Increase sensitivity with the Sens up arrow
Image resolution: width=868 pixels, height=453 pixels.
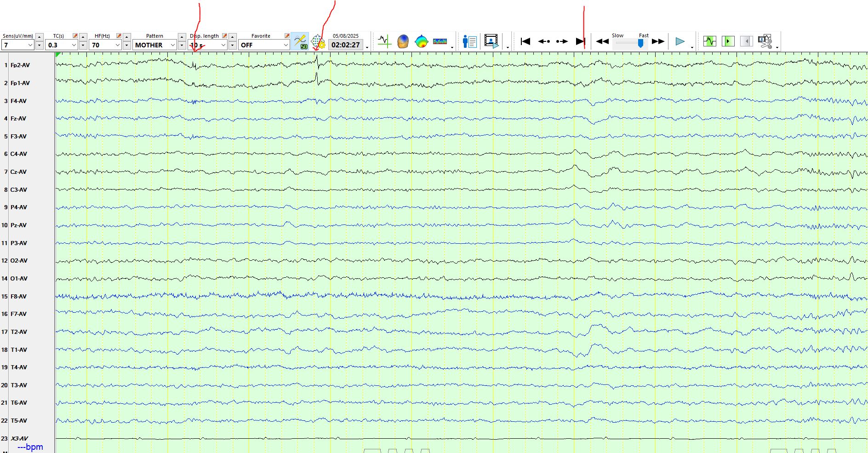pos(40,37)
